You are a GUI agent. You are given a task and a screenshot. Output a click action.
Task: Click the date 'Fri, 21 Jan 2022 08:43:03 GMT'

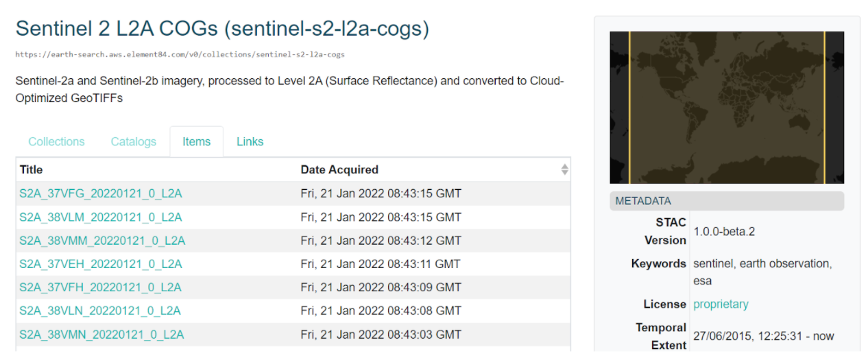[381, 334]
